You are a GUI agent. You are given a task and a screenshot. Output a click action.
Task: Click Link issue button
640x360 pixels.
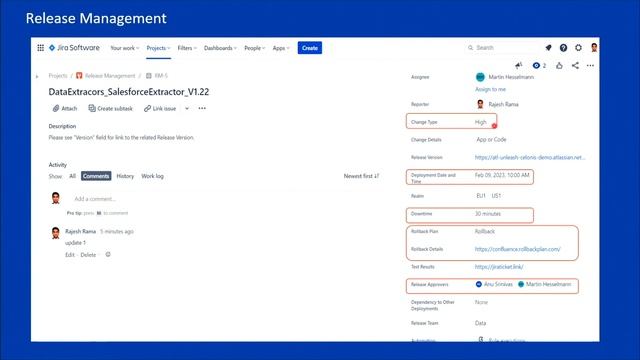pos(160,109)
